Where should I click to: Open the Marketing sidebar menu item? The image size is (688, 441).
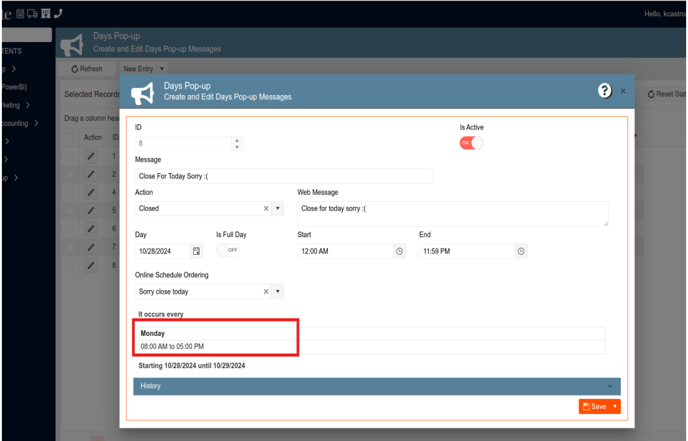coord(11,105)
